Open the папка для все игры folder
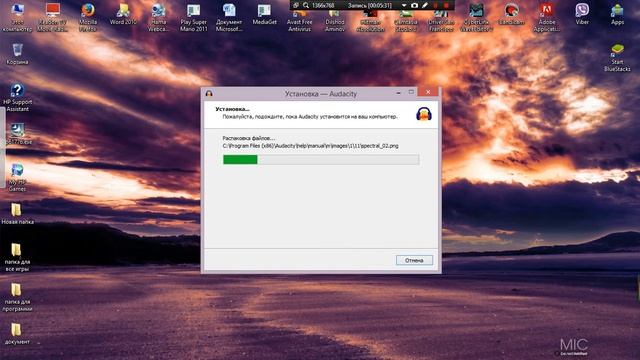 [x=17, y=257]
